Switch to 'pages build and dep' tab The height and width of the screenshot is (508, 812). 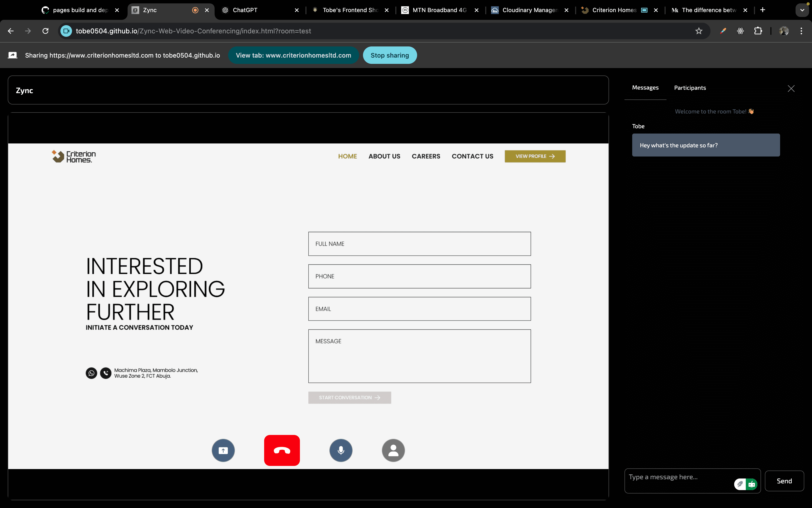(80, 10)
